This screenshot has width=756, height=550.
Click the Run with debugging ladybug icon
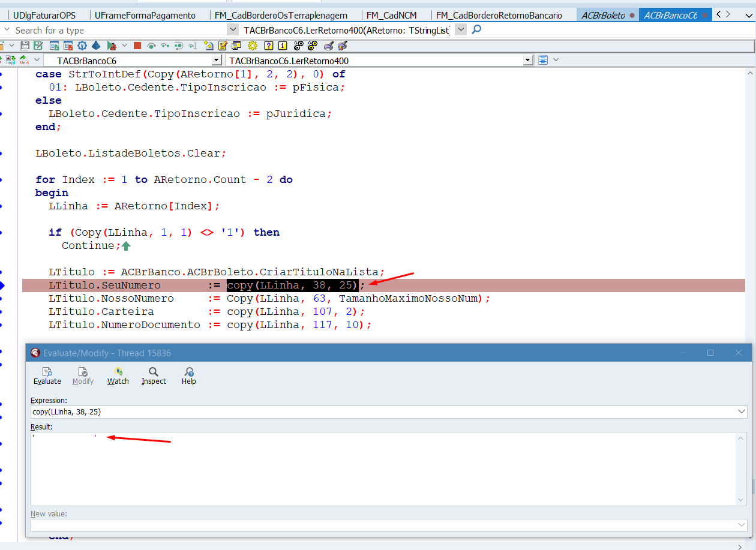coord(112,46)
